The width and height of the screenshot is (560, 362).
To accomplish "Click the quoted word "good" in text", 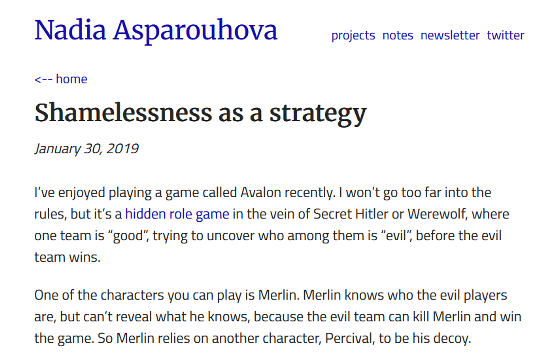I will (x=128, y=236).
